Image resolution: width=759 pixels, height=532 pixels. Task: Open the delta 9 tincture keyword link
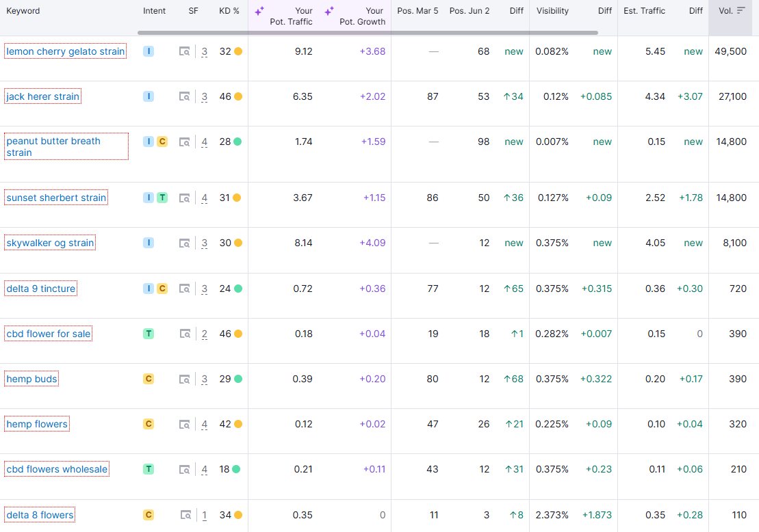click(x=40, y=289)
